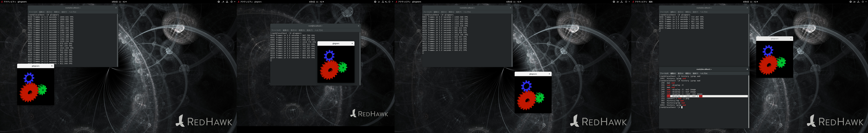The width and height of the screenshot is (868, 133).
Task: Open Activities on the first monitor's top bar
Action: 8,2
